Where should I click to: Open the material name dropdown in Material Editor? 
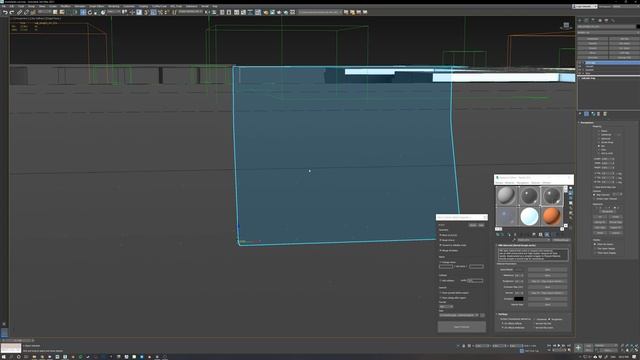(x=533, y=240)
